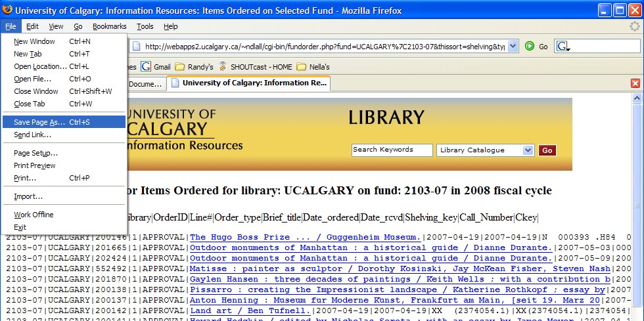
Task: Open Matisse : painter as sculptor link
Action: [400, 269]
